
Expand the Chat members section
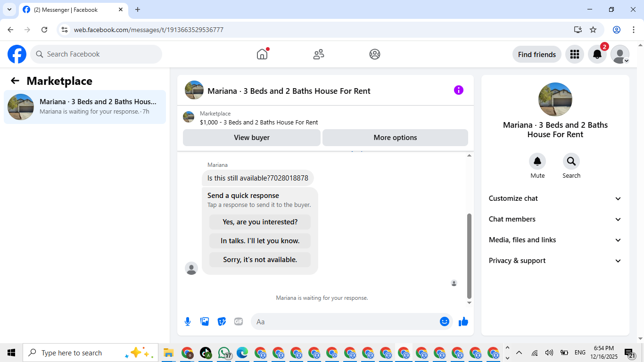[x=555, y=219]
